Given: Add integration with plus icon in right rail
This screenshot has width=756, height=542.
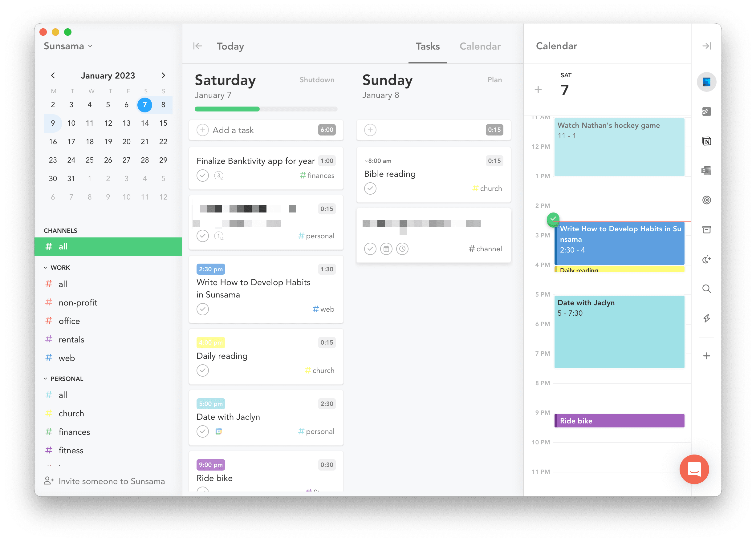Looking at the screenshot, I should [x=706, y=356].
